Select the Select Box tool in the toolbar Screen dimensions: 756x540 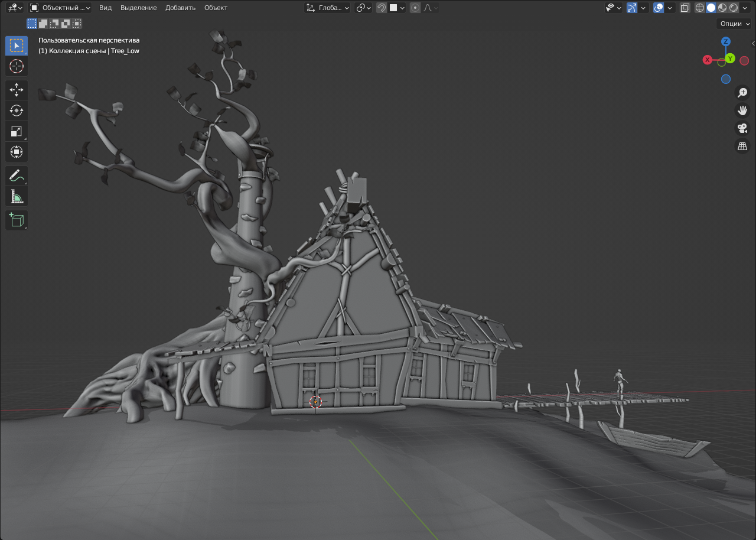click(17, 45)
